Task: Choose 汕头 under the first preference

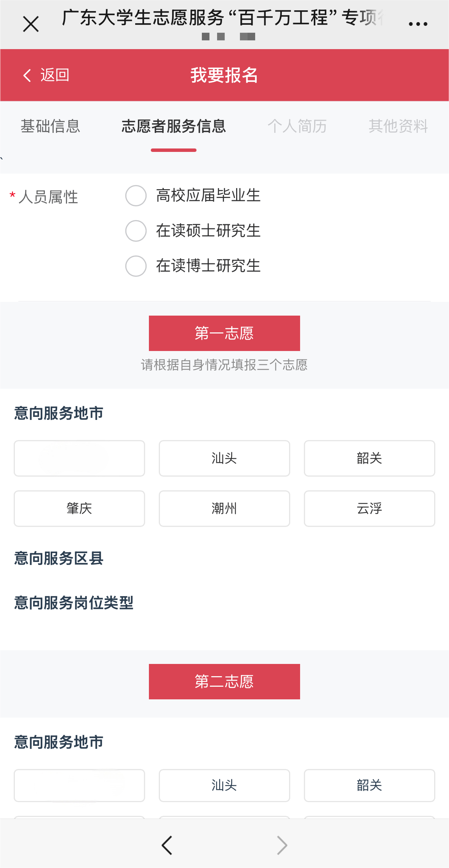Action: (x=224, y=458)
